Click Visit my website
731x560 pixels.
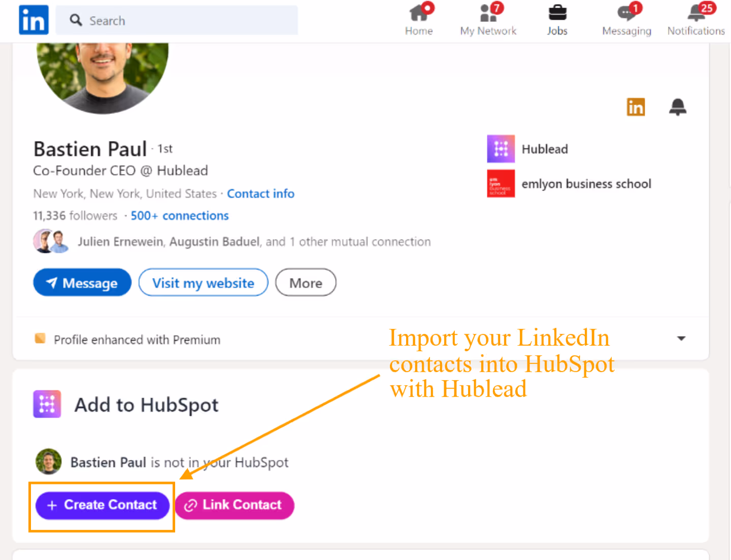(203, 282)
